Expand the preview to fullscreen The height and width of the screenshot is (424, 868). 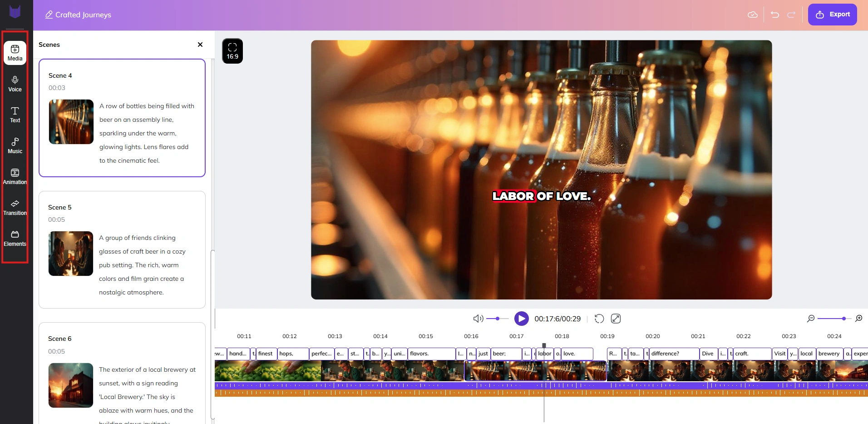pyautogui.click(x=616, y=319)
